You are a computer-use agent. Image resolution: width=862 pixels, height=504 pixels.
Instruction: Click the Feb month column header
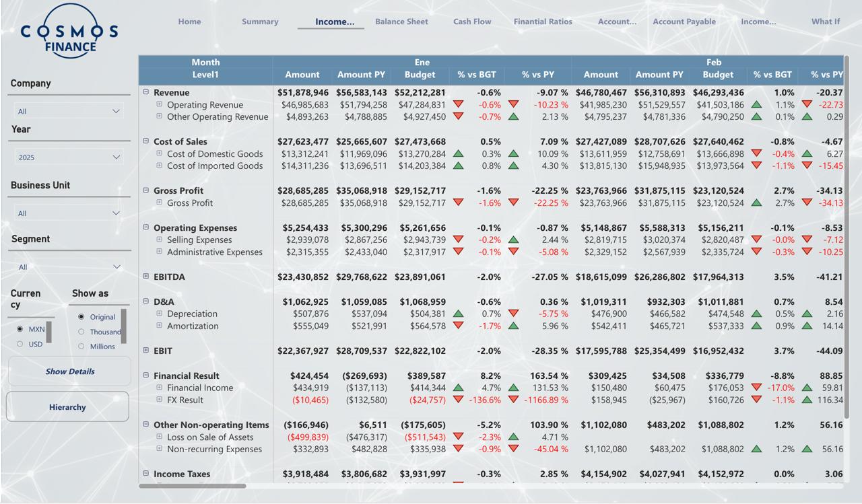point(714,62)
